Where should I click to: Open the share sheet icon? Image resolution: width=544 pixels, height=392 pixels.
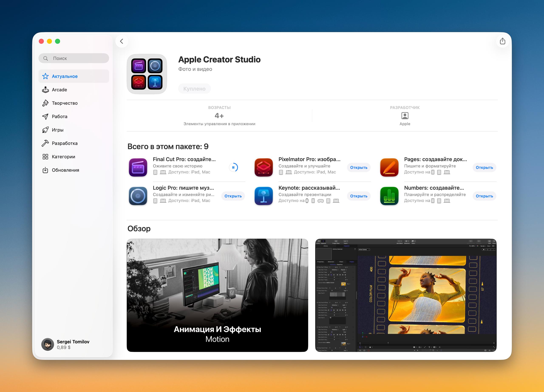point(502,41)
